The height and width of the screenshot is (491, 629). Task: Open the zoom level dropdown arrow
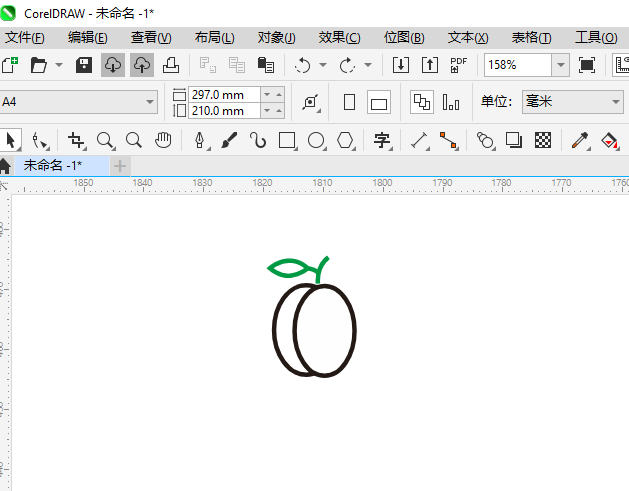[x=561, y=65]
